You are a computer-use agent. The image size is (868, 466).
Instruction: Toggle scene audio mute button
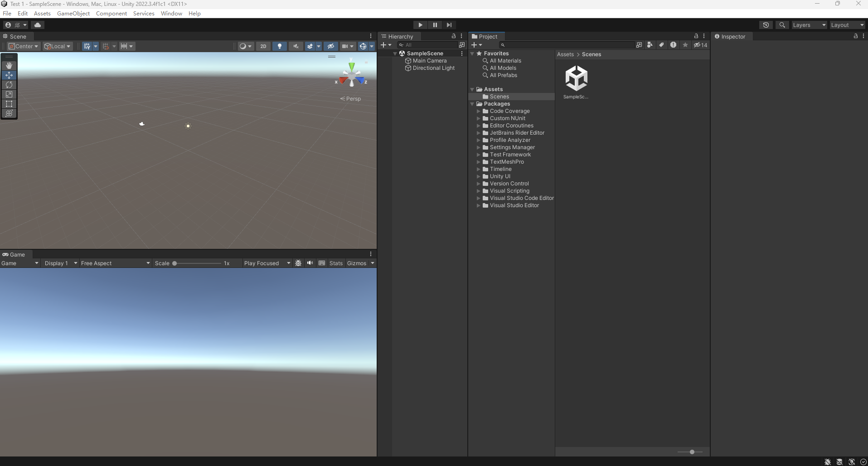296,46
